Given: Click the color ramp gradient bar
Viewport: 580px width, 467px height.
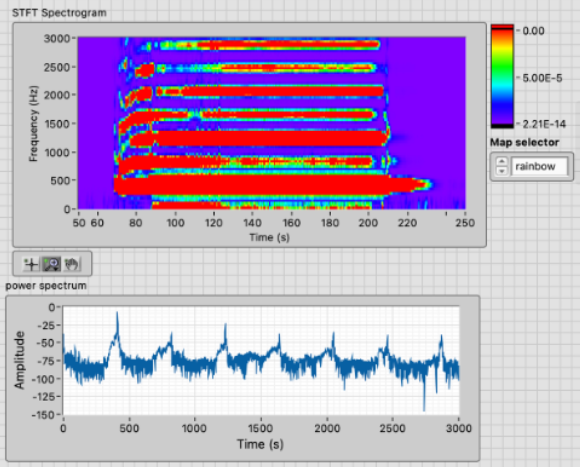Looking at the screenshot, I should coord(502,77).
